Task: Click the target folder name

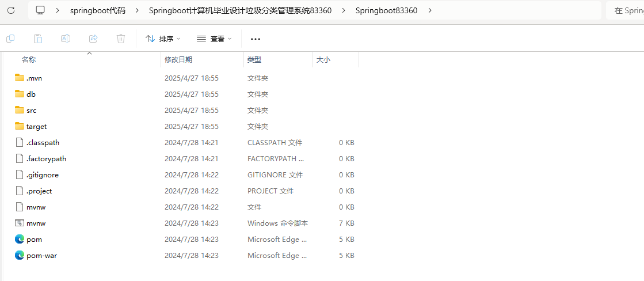Action: [37, 127]
